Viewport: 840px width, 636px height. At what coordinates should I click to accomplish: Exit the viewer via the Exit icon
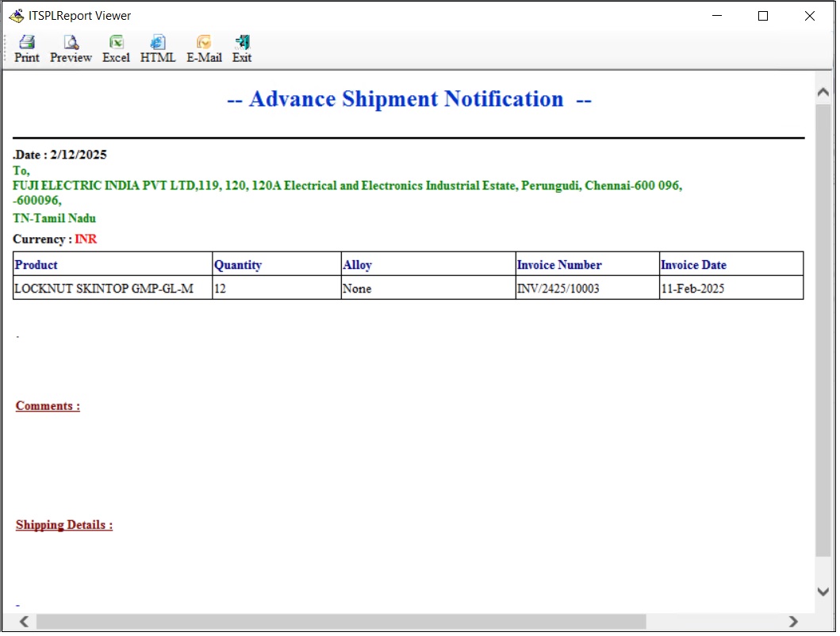click(242, 48)
